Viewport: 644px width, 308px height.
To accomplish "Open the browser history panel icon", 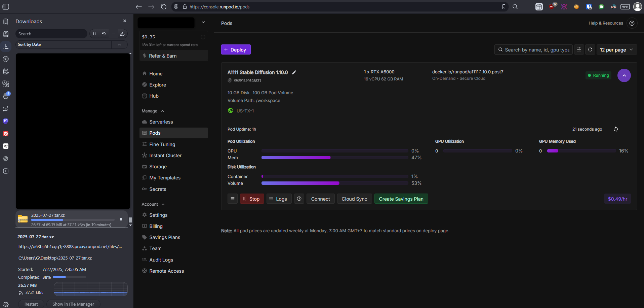I will (x=6, y=59).
